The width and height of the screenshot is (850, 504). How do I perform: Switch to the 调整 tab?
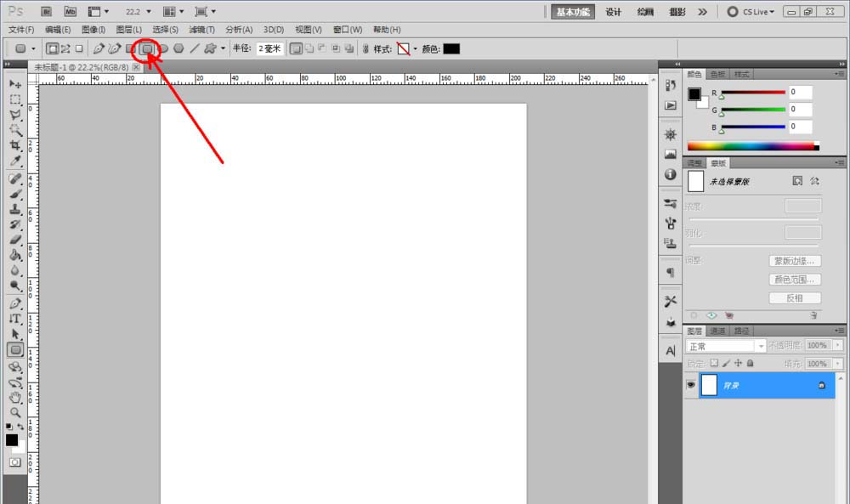tap(694, 163)
